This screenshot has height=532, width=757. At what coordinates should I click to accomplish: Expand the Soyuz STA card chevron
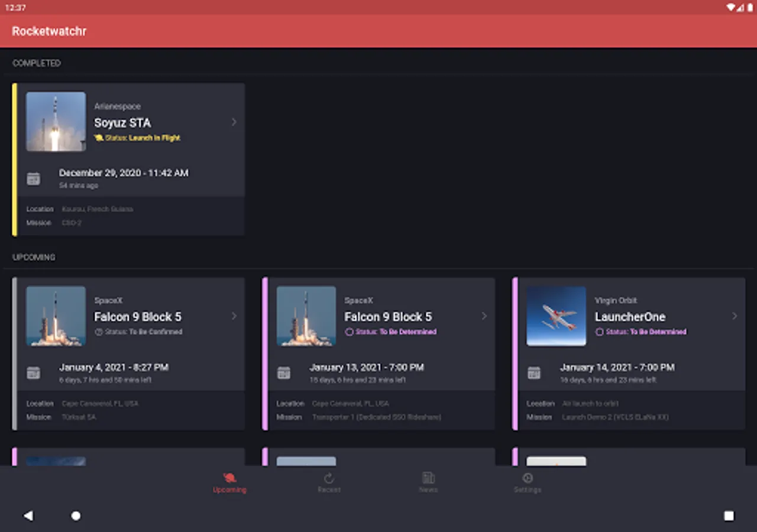234,122
